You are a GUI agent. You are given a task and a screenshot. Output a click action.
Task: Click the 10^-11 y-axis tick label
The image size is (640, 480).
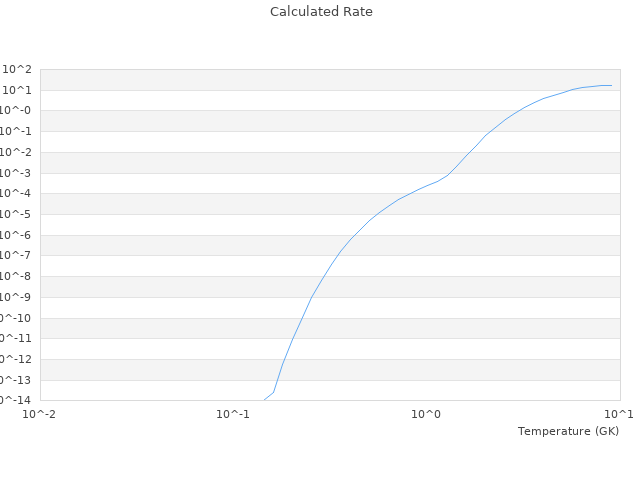(x=16, y=338)
